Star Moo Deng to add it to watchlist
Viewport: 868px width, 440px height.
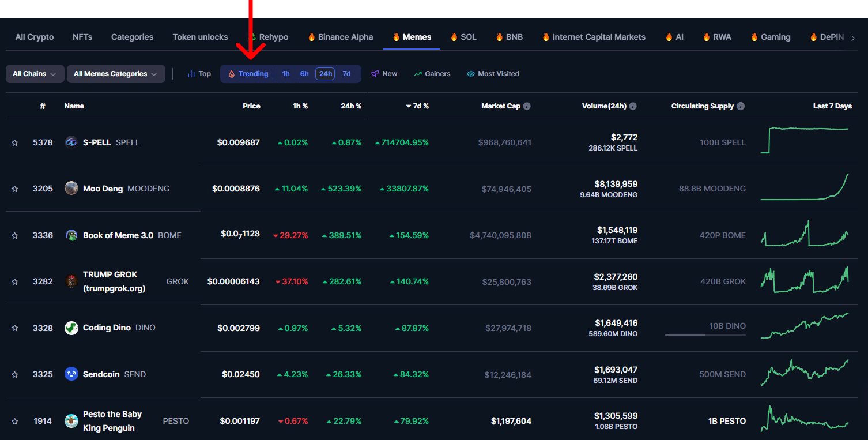click(x=15, y=189)
